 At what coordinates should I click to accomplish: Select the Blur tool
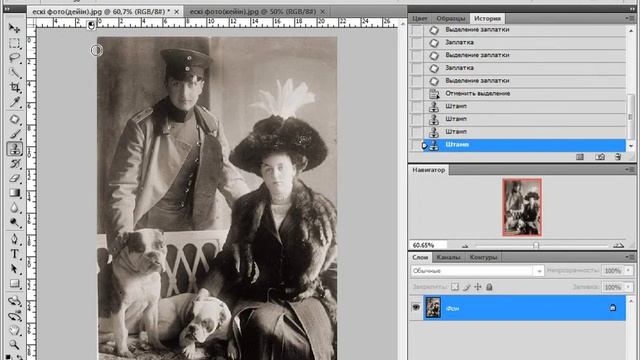click(x=14, y=208)
